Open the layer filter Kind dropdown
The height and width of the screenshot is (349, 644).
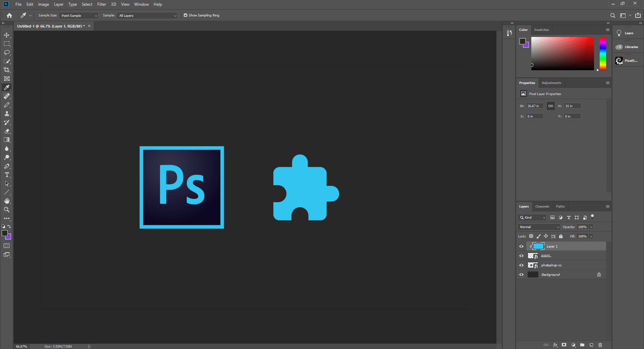pyautogui.click(x=533, y=218)
